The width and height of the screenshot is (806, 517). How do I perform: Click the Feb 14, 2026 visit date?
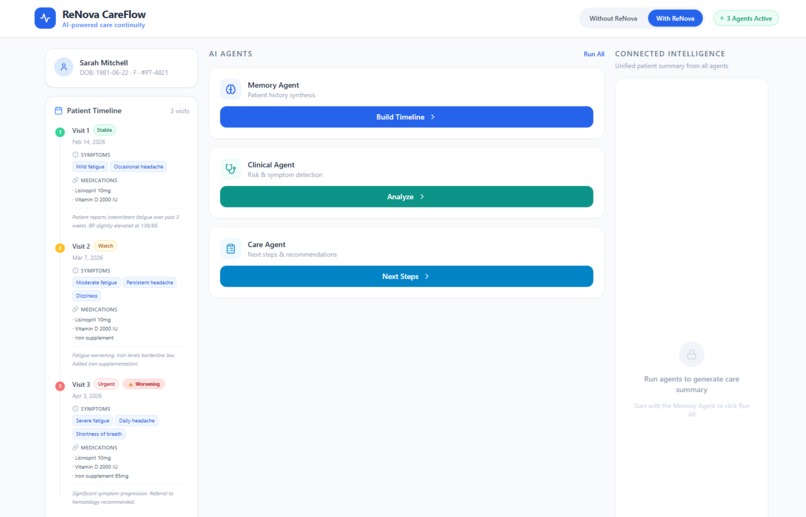[x=88, y=142]
